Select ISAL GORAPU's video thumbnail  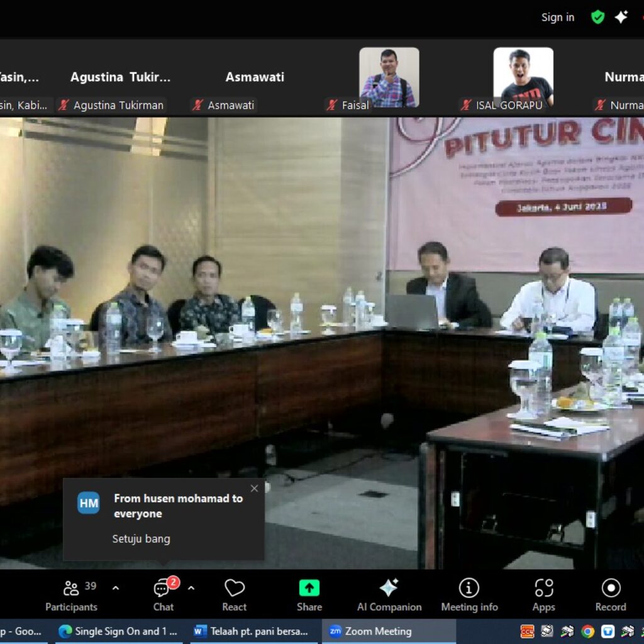tap(523, 77)
